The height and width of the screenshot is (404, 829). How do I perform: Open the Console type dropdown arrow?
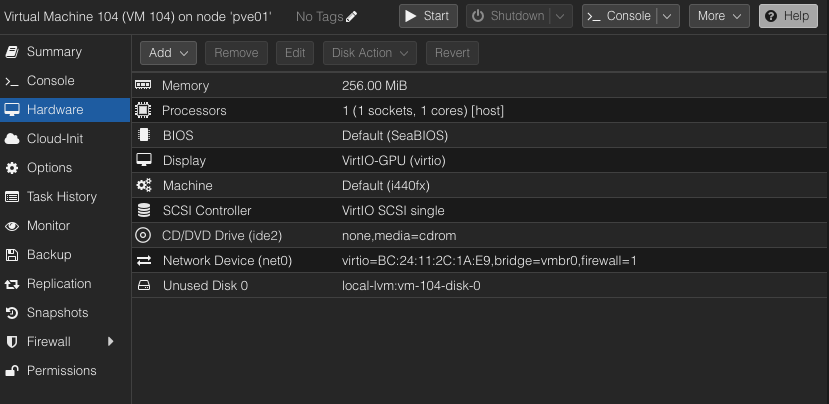pos(668,16)
